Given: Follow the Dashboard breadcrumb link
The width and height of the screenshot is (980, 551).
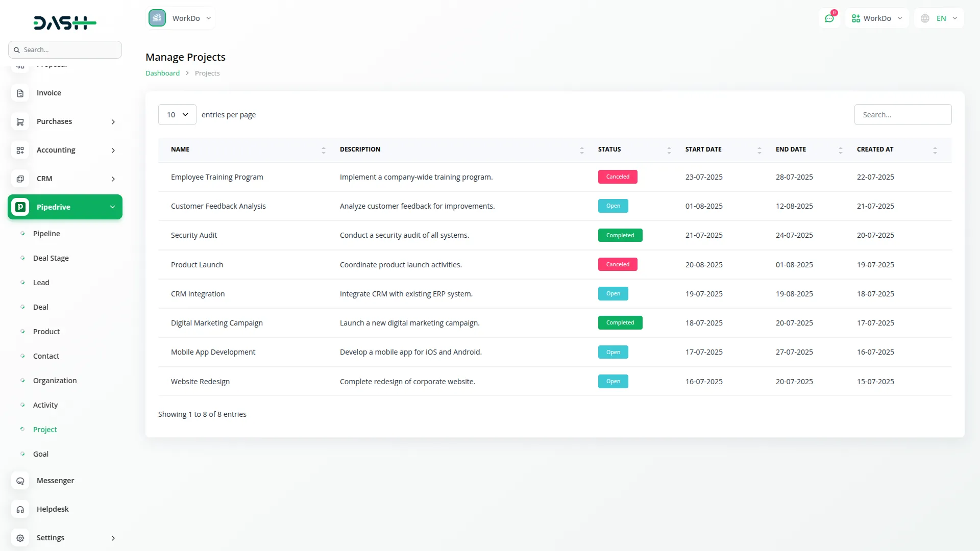Looking at the screenshot, I should tap(162, 73).
